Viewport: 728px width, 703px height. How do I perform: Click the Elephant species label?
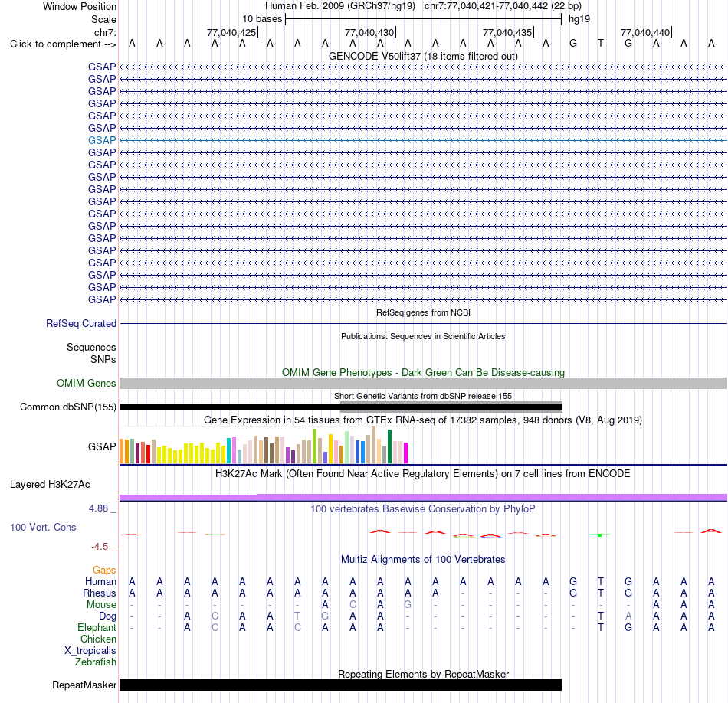click(x=97, y=628)
